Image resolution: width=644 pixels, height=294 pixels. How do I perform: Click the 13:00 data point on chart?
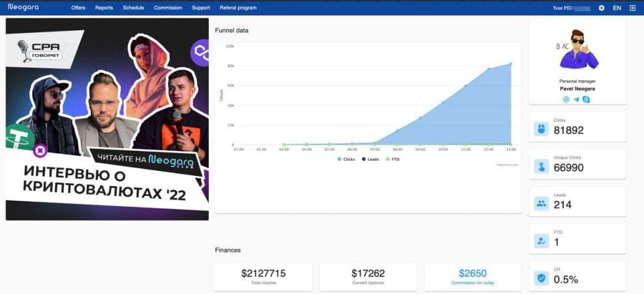(511, 63)
